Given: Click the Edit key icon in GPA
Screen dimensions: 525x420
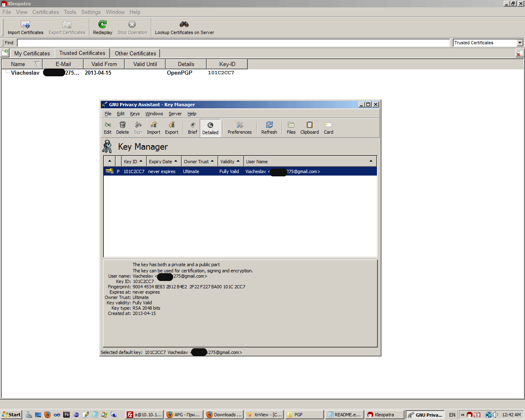Looking at the screenshot, I should (x=107, y=128).
